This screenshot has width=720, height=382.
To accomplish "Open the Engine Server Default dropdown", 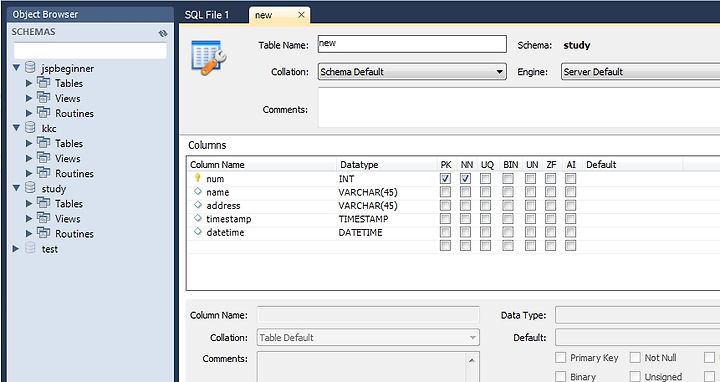I will pos(641,72).
